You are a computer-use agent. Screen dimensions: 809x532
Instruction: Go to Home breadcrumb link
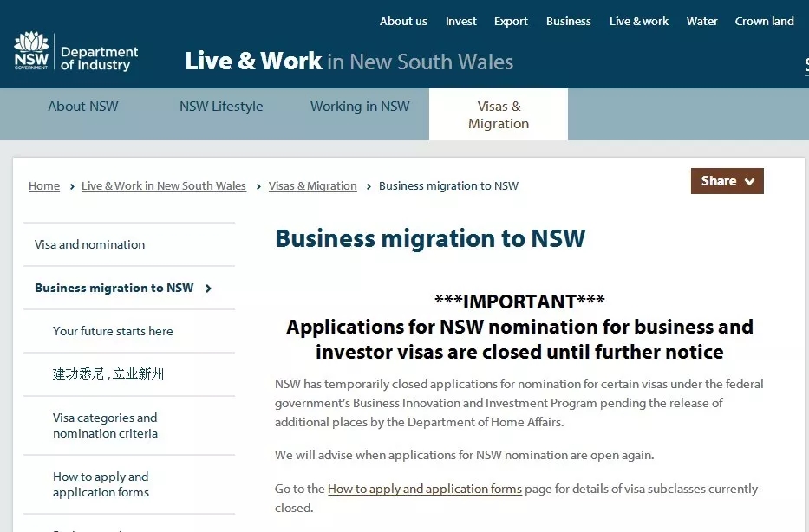(x=44, y=186)
